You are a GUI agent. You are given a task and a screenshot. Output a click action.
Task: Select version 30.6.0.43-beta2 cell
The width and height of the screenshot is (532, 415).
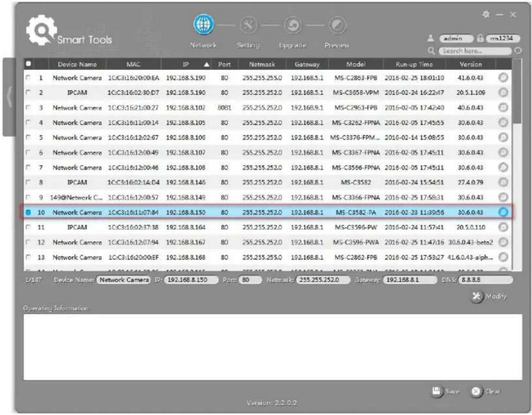point(471,242)
